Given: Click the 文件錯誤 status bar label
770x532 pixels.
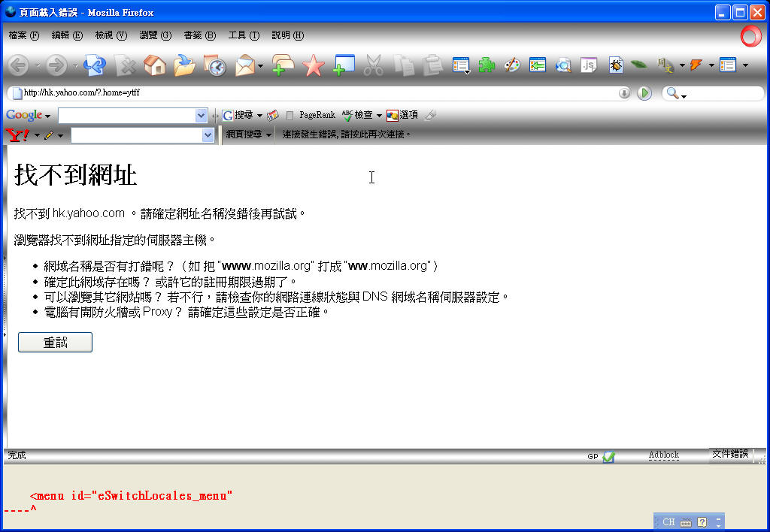Looking at the screenshot, I should point(730,454).
